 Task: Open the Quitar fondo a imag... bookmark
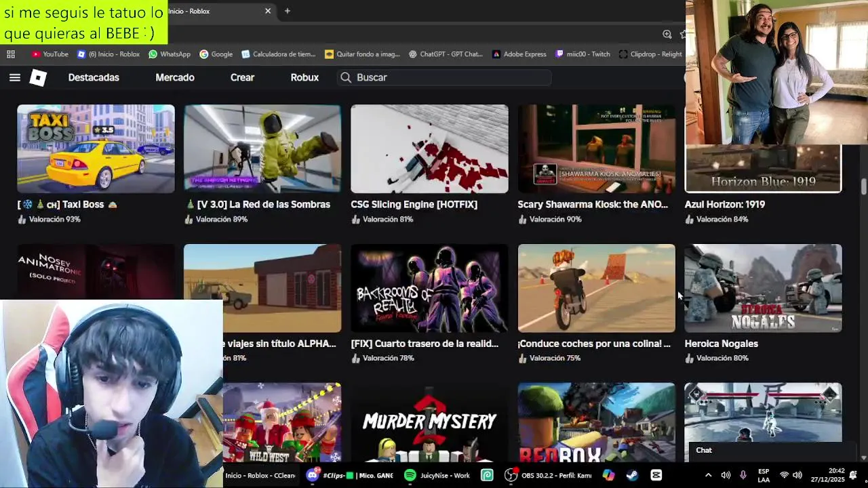(362, 54)
